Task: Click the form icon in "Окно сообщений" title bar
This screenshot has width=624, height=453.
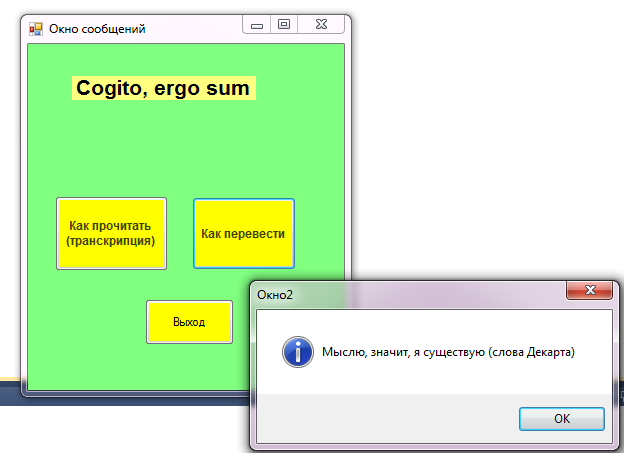Action: (36, 29)
